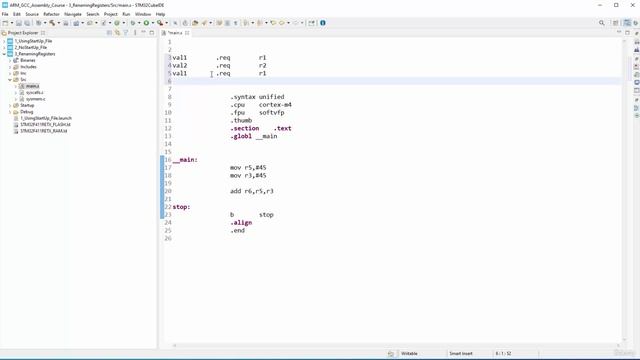Maximize the editor area
640x360 pixels.
[x=627, y=32]
